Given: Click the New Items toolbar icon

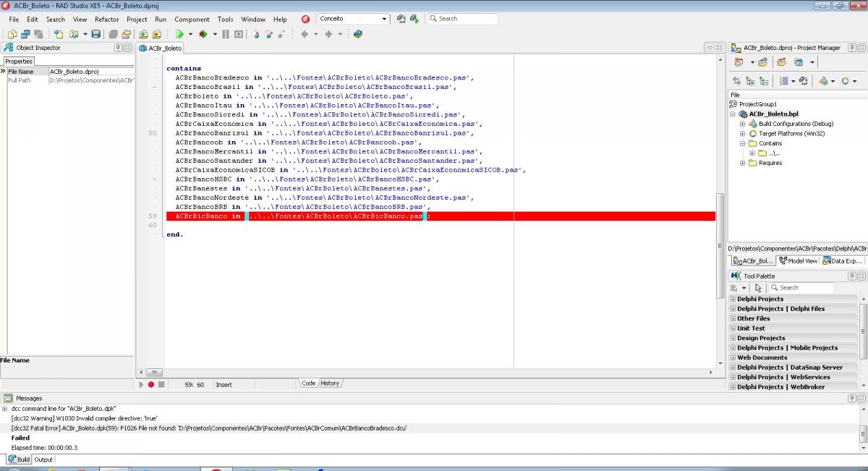Looking at the screenshot, I should pos(58,34).
